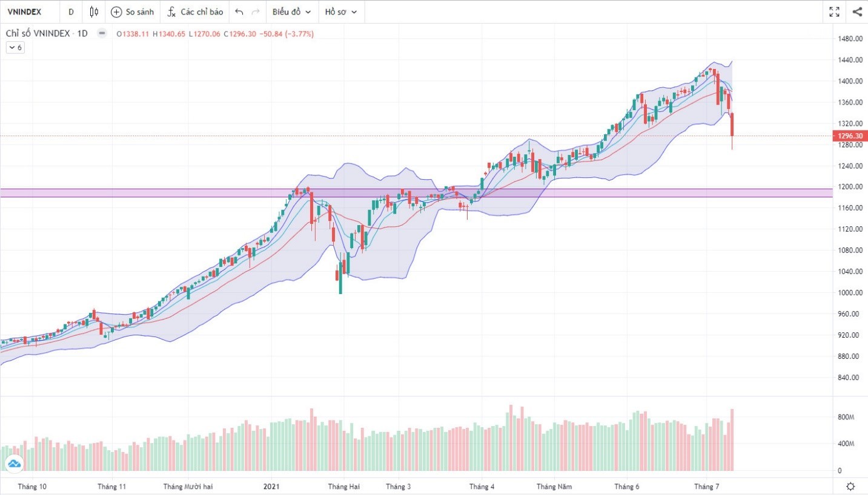Viewport: 868px width, 495px height.
Task: Click the D timeframe interval selector
Action: [x=71, y=11]
